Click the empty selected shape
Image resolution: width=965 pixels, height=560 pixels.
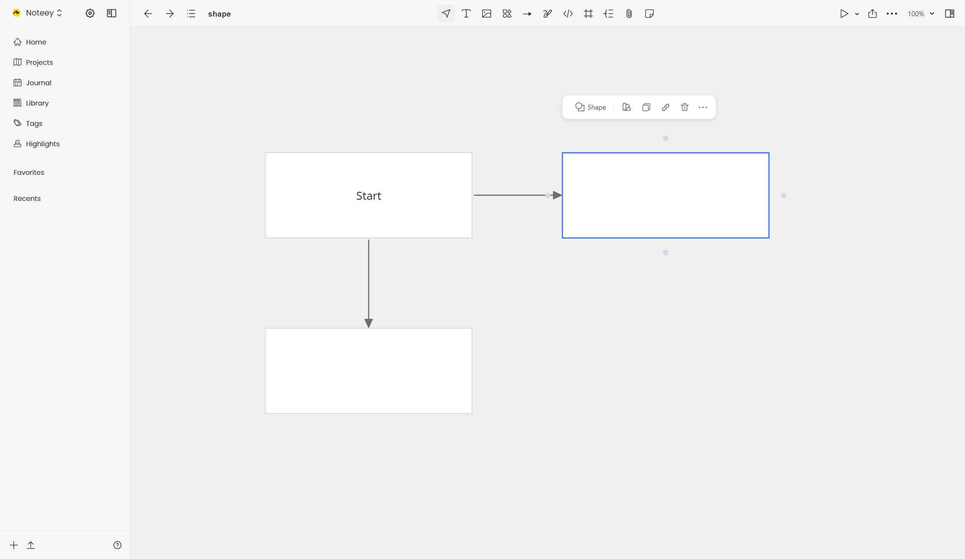(x=666, y=195)
